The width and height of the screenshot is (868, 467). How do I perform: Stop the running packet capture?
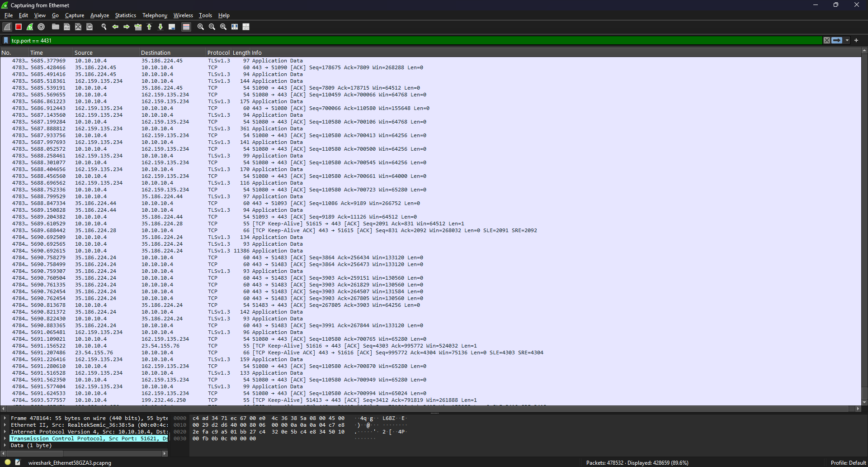pyautogui.click(x=19, y=27)
